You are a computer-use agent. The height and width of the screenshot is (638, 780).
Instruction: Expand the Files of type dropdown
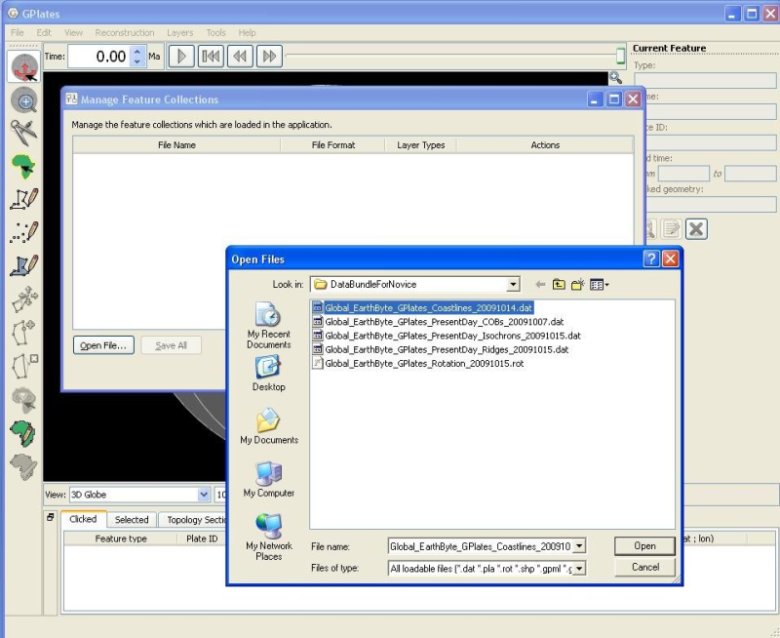pyautogui.click(x=579, y=568)
